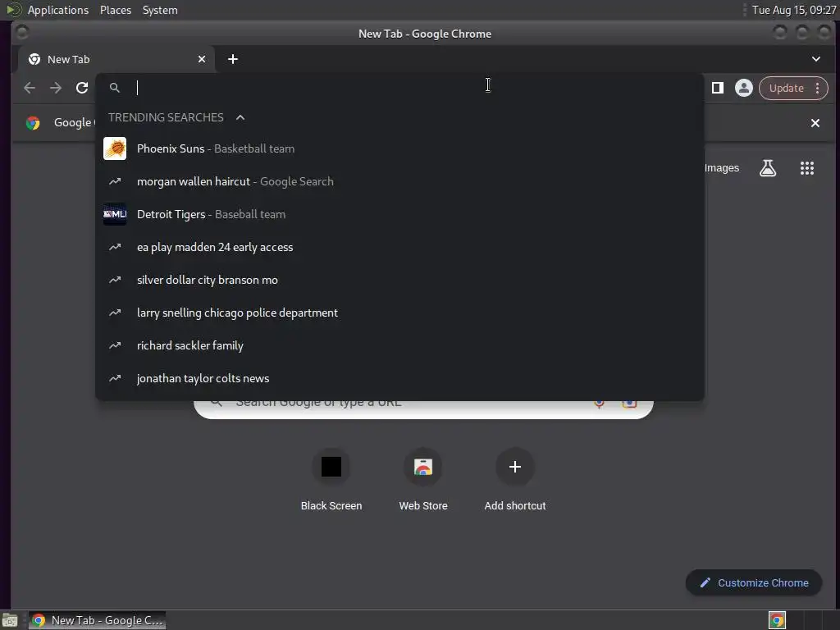This screenshot has width=840, height=630.
Task: Click the Chrome logo in the infobar
Action: (x=33, y=123)
